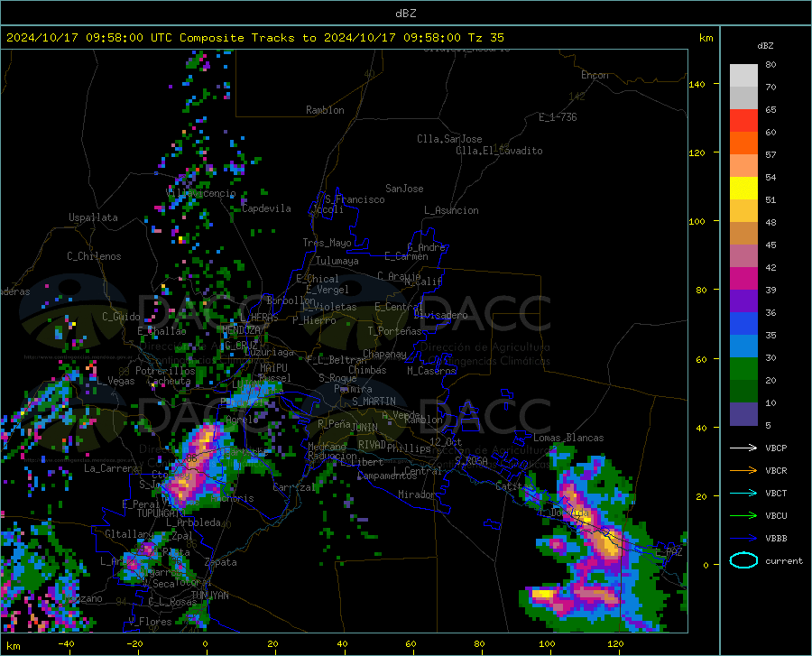Click the 5 label in dBZ legend
Screen dimensions: 812x656
(768, 425)
